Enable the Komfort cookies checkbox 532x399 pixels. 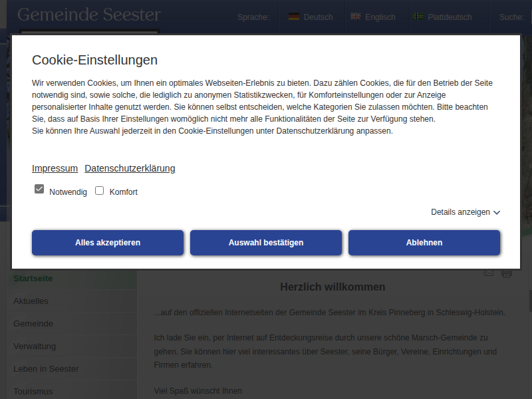pos(100,191)
